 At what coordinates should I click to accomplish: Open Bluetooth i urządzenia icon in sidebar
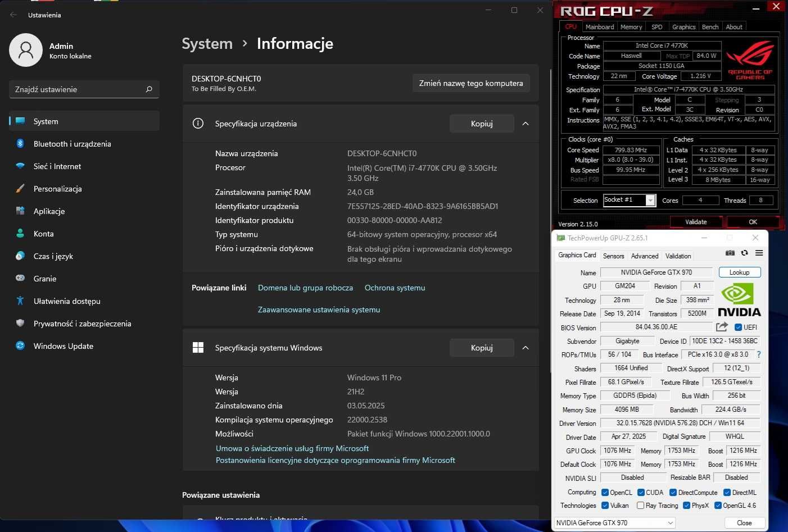pyautogui.click(x=20, y=143)
